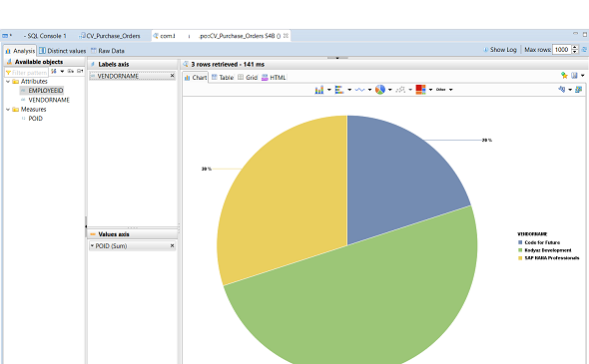Open the chart settings dropdown arrow
This screenshot has height=364, width=589.
(x=570, y=90)
